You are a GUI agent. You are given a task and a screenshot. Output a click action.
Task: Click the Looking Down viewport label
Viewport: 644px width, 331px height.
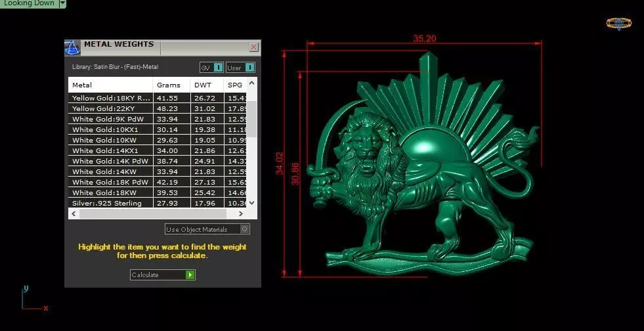[29, 3]
